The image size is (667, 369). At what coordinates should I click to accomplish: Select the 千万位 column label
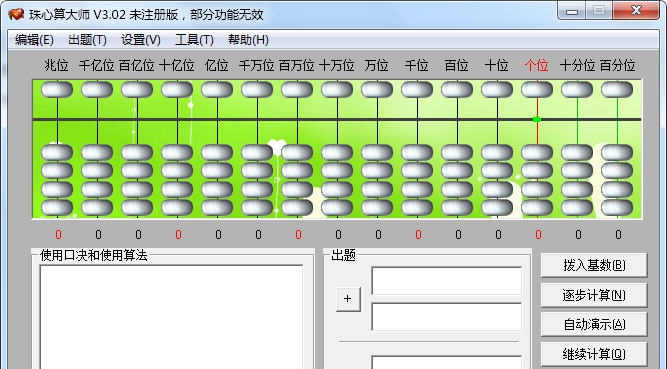click(x=257, y=66)
